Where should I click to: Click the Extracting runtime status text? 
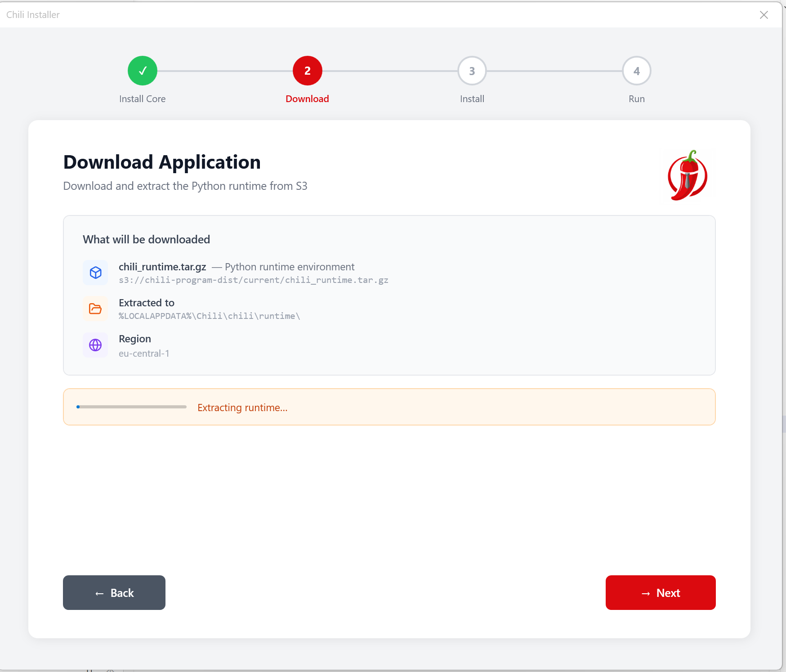click(x=242, y=408)
